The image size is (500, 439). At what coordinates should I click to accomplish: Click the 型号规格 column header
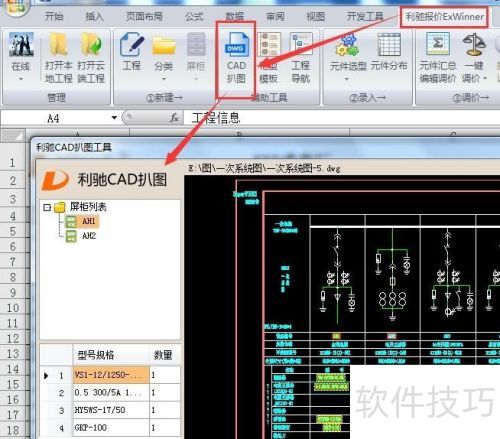[111, 355]
